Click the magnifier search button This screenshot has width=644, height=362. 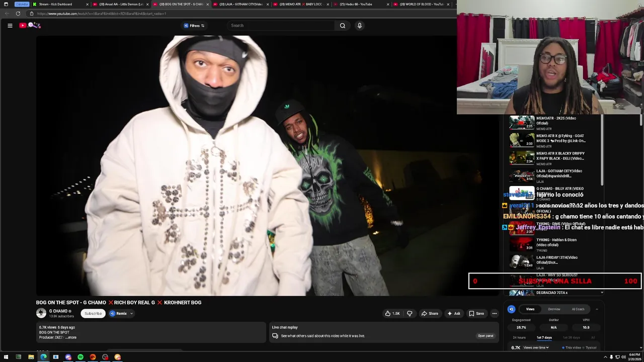[x=343, y=26]
